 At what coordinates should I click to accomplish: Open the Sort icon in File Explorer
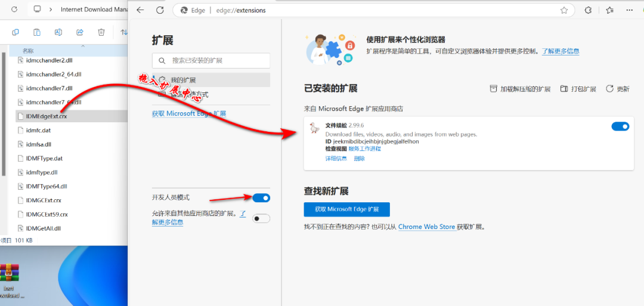123,32
